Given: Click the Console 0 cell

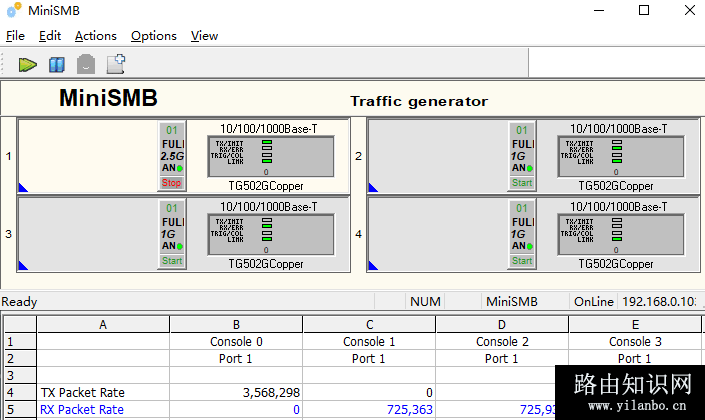Looking at the screenshot, I should coord(236,342).
